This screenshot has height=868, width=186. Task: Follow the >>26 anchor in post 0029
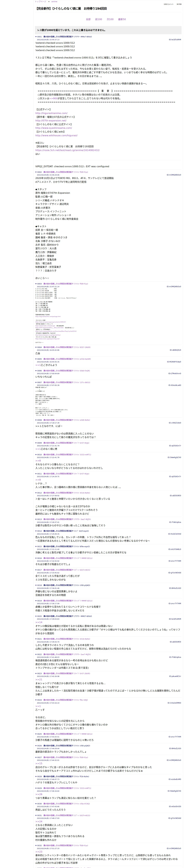(39, 794)
